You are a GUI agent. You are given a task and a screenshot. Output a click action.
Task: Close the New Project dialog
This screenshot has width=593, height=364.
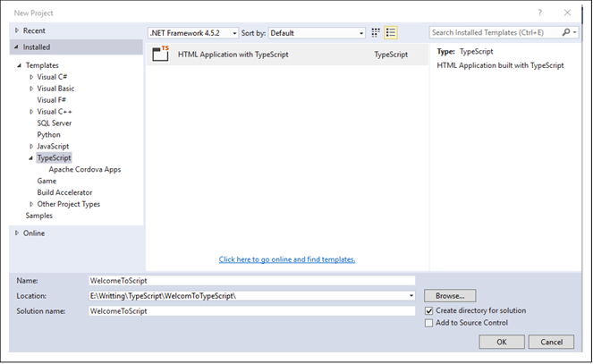point(567,13)
